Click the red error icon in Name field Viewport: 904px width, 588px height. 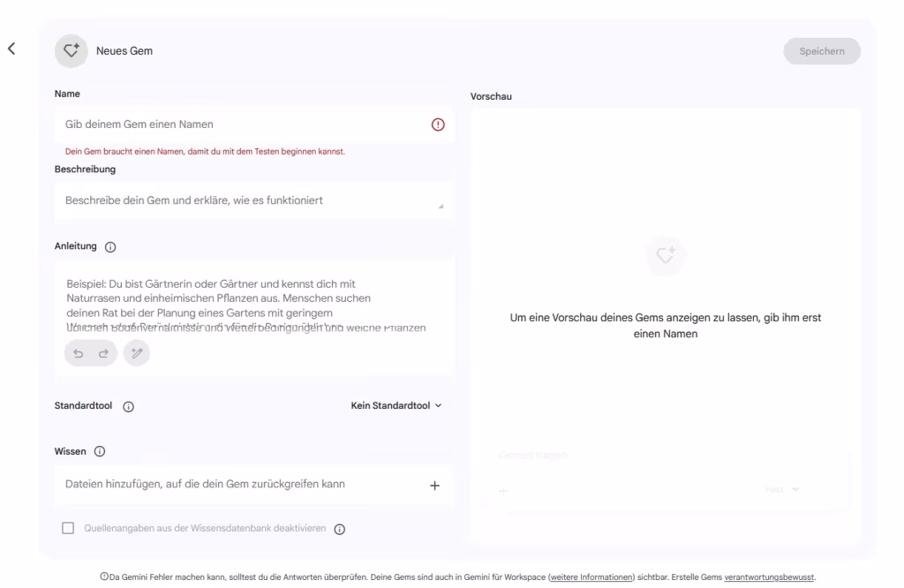[438, 124]
